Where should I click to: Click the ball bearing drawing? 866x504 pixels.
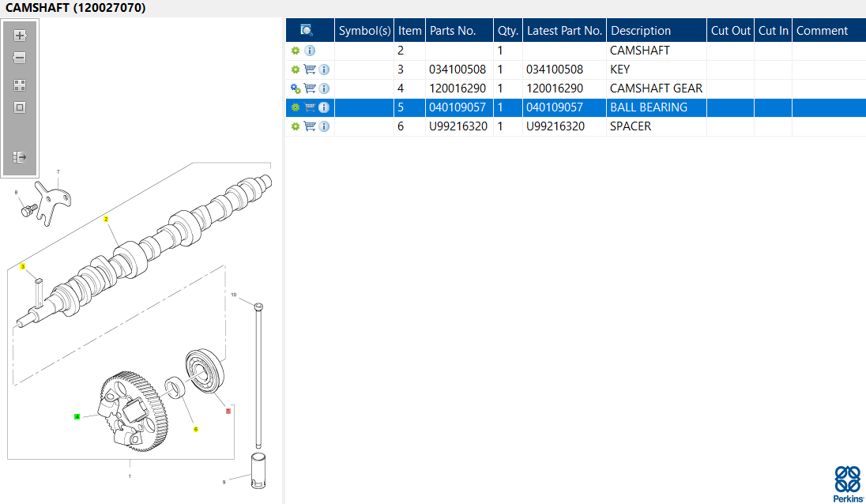(205, 371)
